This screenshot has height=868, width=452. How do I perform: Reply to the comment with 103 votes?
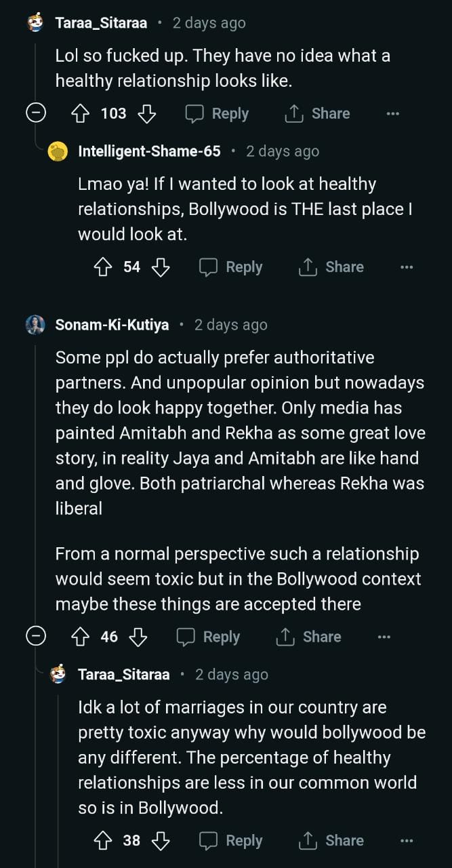218,114
